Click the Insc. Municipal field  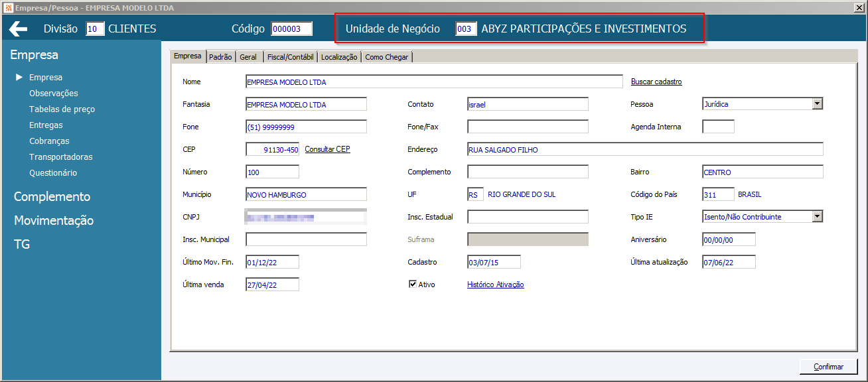[306, 239]
